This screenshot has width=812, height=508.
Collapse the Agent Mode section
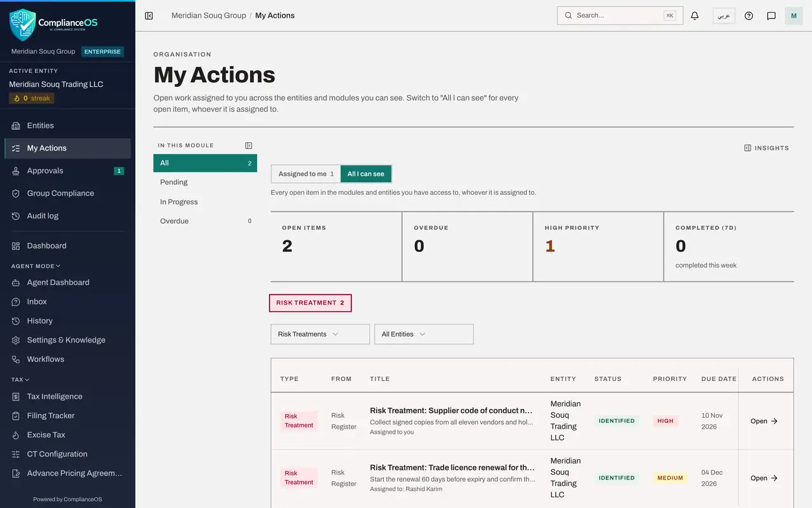tap(36, 266)
